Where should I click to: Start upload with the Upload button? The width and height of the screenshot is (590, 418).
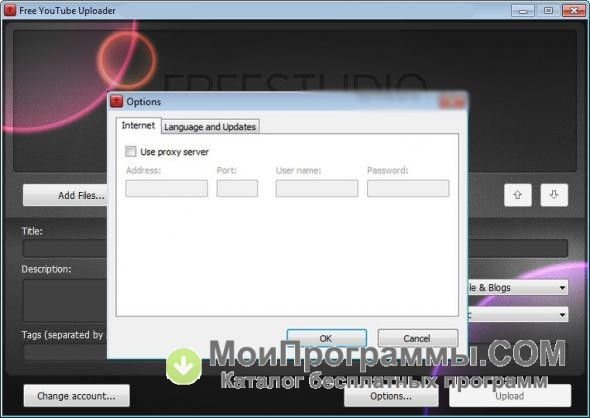click(x=510, y=396)
